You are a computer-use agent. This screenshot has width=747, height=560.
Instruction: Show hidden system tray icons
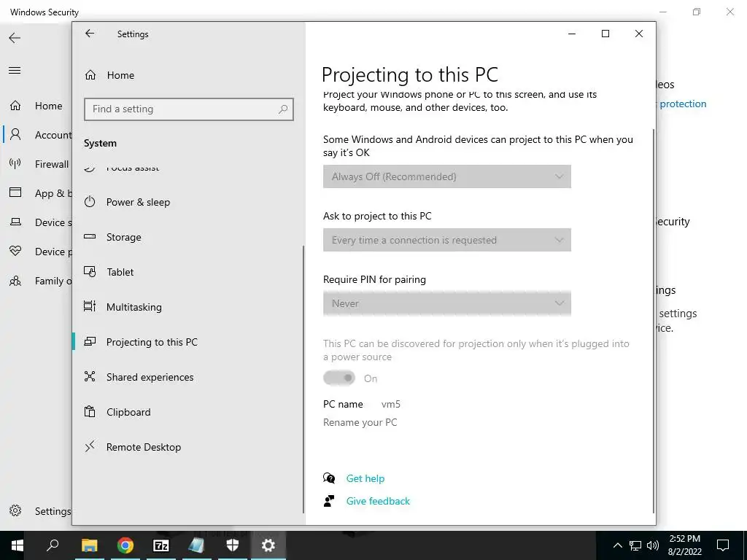[x=617, y=545]
